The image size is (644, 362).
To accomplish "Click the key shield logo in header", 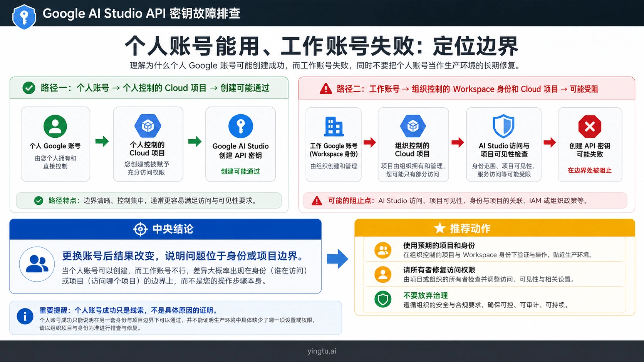I will click(x=24, y=17).
